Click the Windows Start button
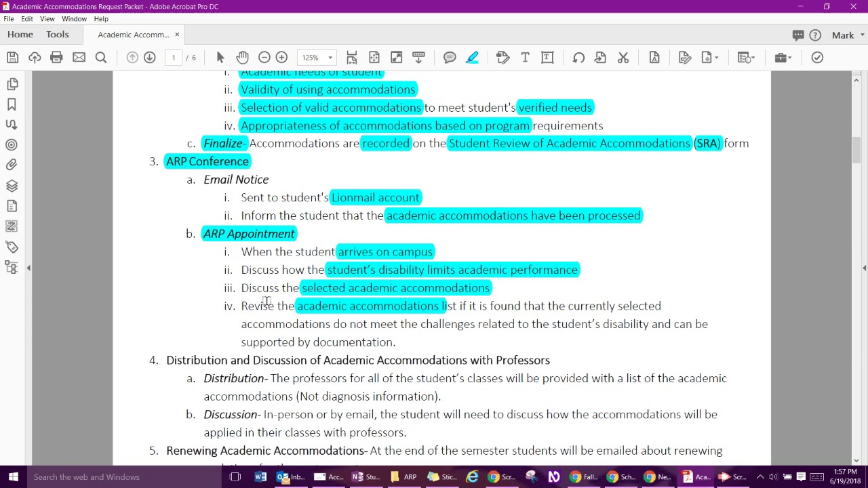Screen dimensions: 868x488 click(13, 476)
